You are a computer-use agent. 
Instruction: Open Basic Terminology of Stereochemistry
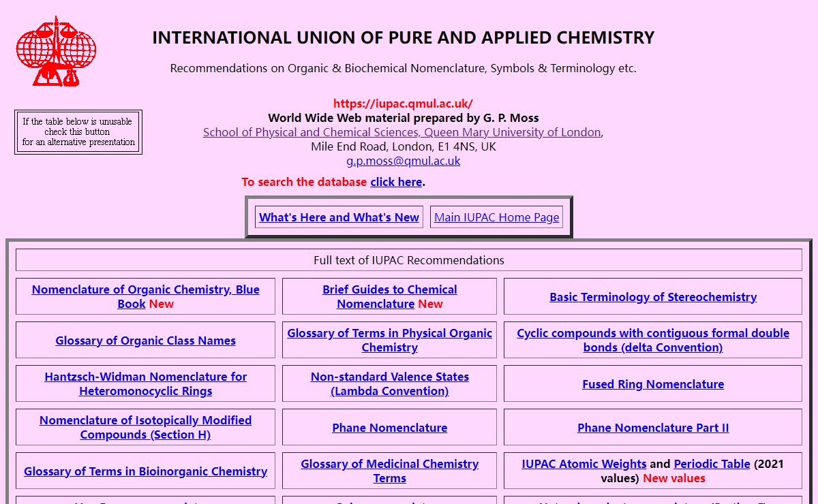653,297
